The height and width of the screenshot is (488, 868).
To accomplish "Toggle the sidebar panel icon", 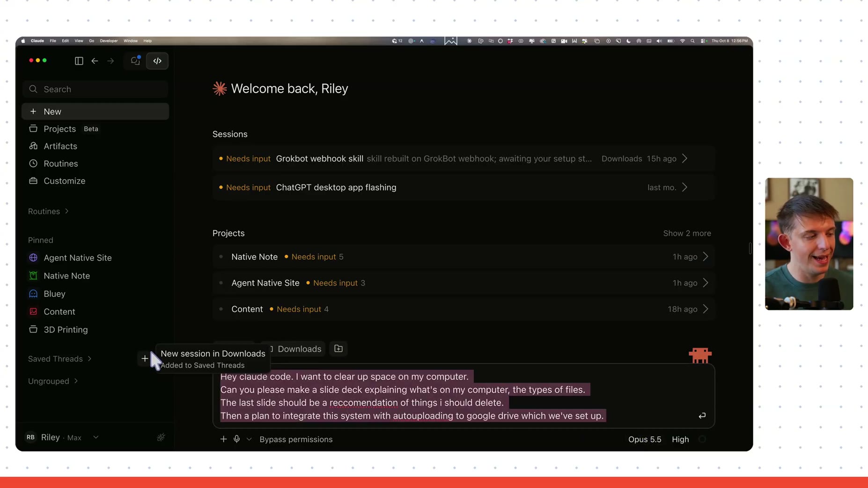I will 79,61.
